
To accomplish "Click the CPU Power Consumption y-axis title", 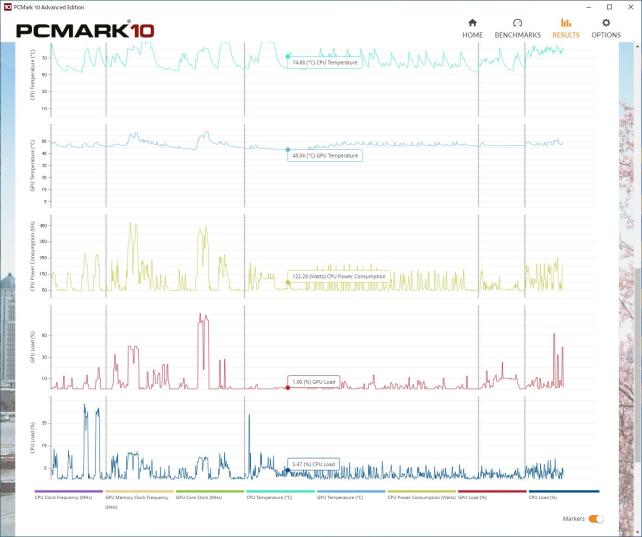I will pyautogui.click(x=32, y=256).
